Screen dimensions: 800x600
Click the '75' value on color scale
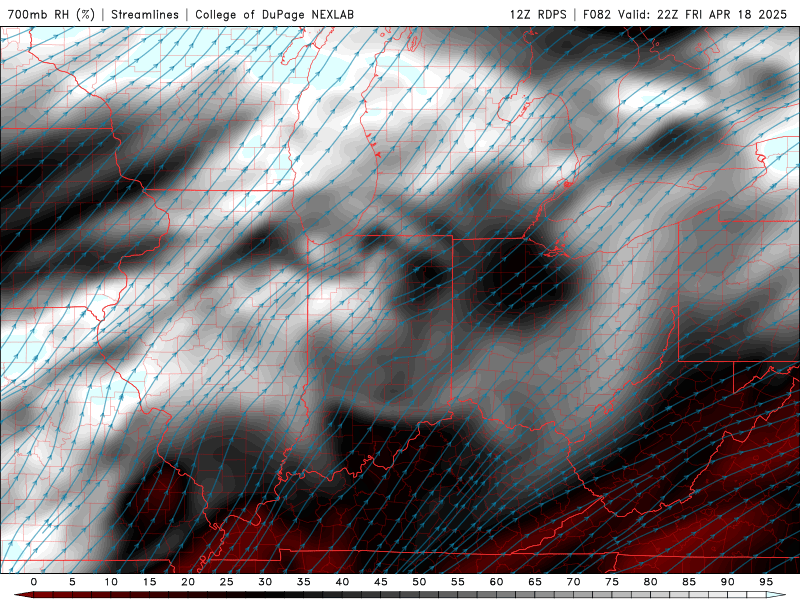tap(612, 582)
